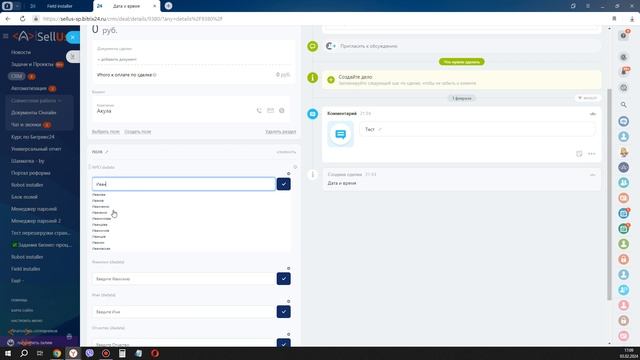This screenshot has height=360, width=640.
Task: Open the sidebar hamburger menu
Action: click(x=5, y=36)
